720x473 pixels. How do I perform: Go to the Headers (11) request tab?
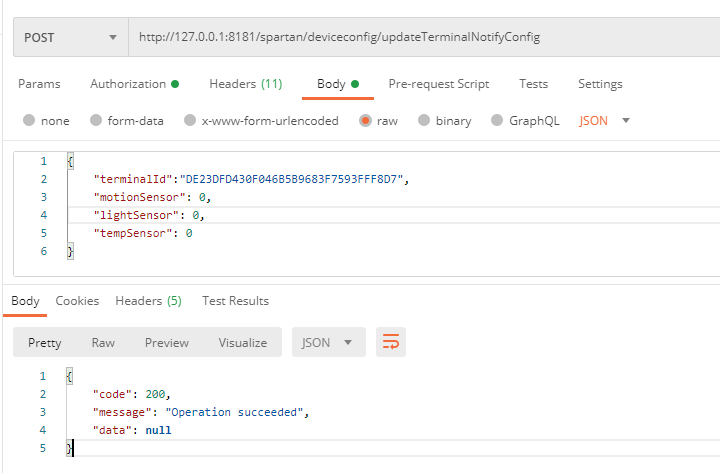click(x=245, y=84)
